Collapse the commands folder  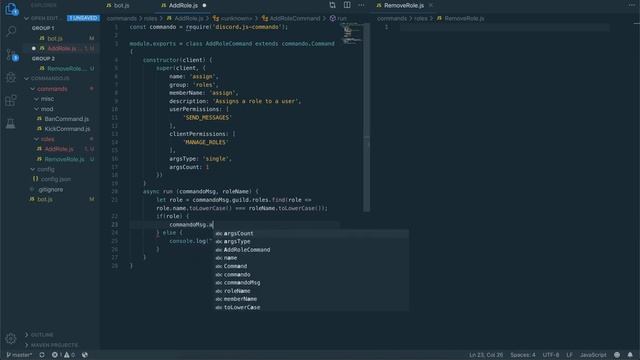tap(33, 89)
